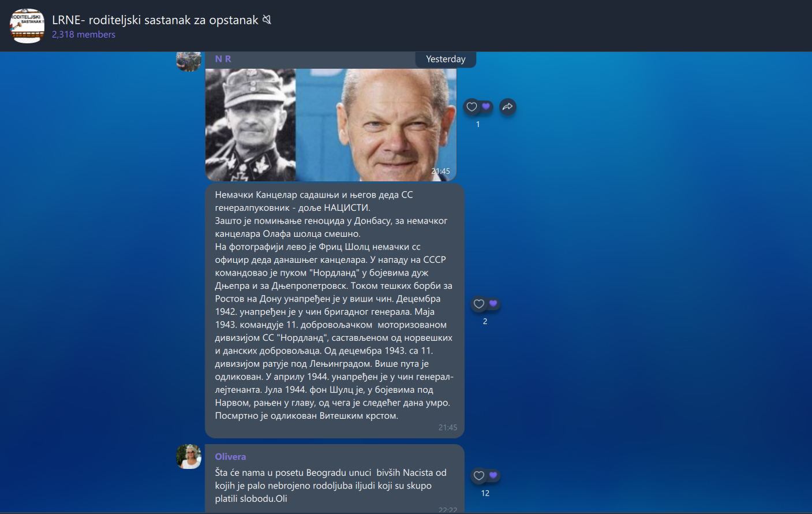Click purple heart on long Cyrillic message
The width and height of the screenshot is (812, 514).
click(493, 303)
